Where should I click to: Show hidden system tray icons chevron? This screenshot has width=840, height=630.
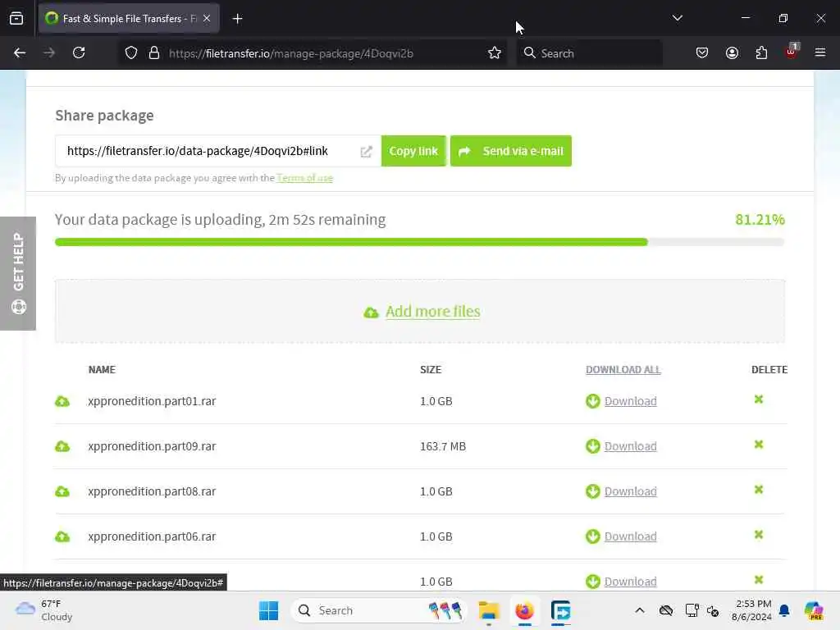point(640,610)
